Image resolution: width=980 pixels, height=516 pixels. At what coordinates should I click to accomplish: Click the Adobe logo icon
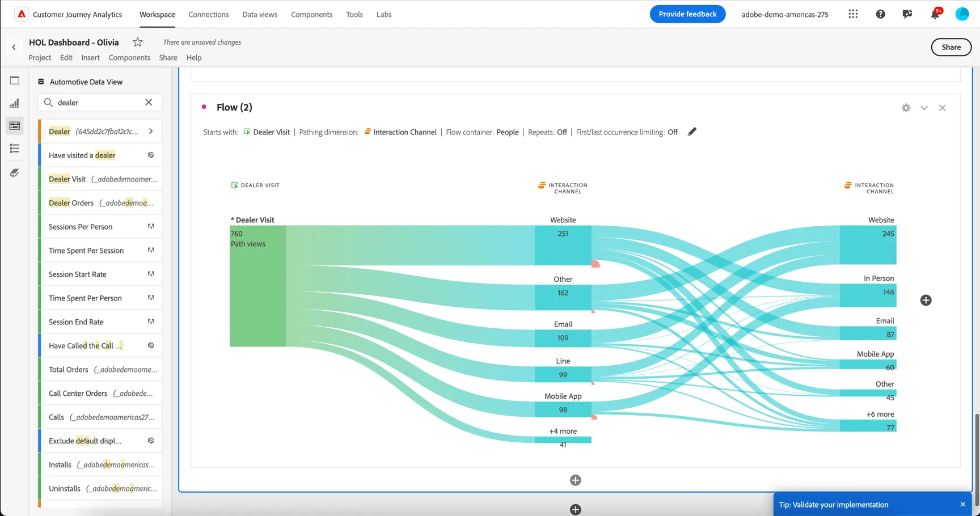[21, 14]
